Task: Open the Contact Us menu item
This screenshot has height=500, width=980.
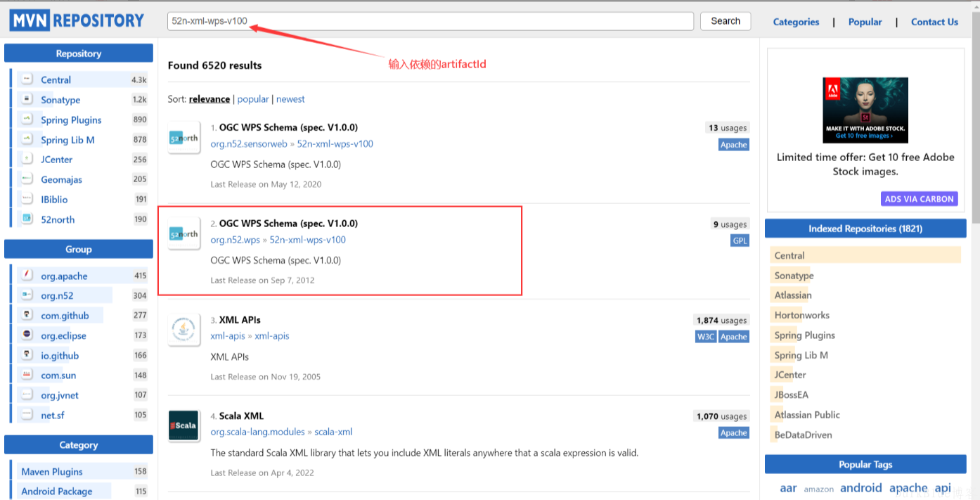Action: coord(934,22)
